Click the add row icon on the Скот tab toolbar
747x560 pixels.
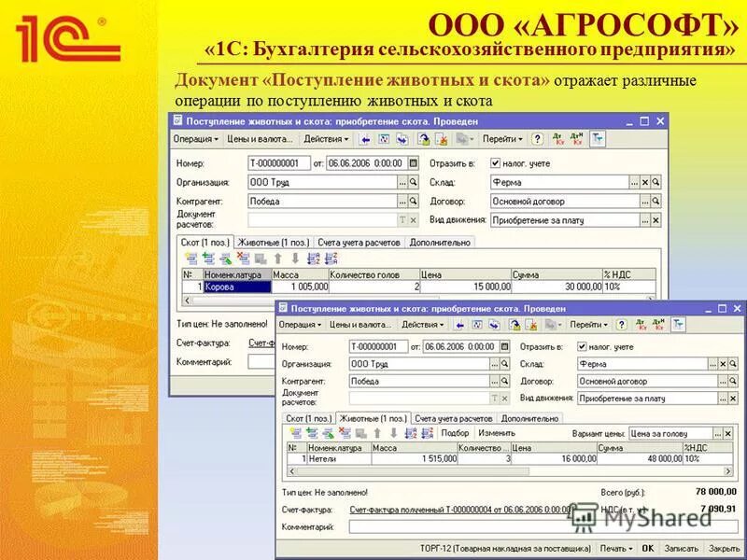click(191, 259)
